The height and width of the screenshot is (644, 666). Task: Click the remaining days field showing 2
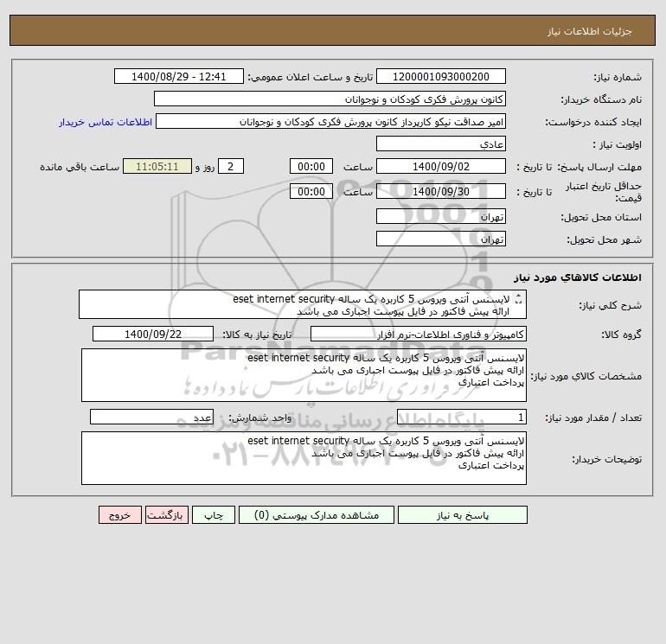coord(231,167)
